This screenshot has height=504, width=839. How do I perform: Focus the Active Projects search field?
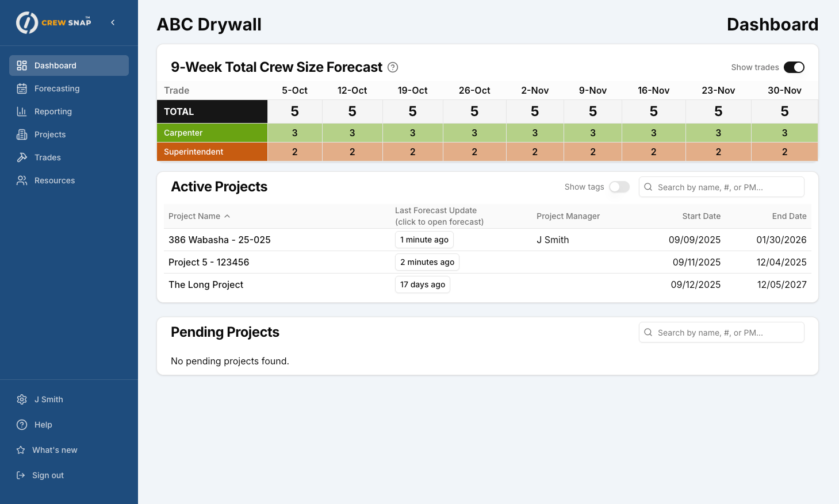tap(727, 187)
